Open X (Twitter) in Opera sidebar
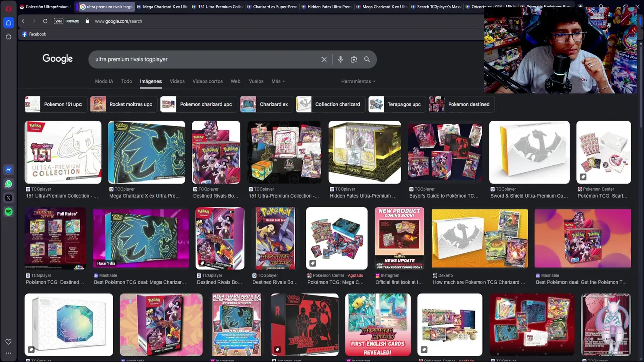The width and height of the screenshot is (644, 362). 8,198
